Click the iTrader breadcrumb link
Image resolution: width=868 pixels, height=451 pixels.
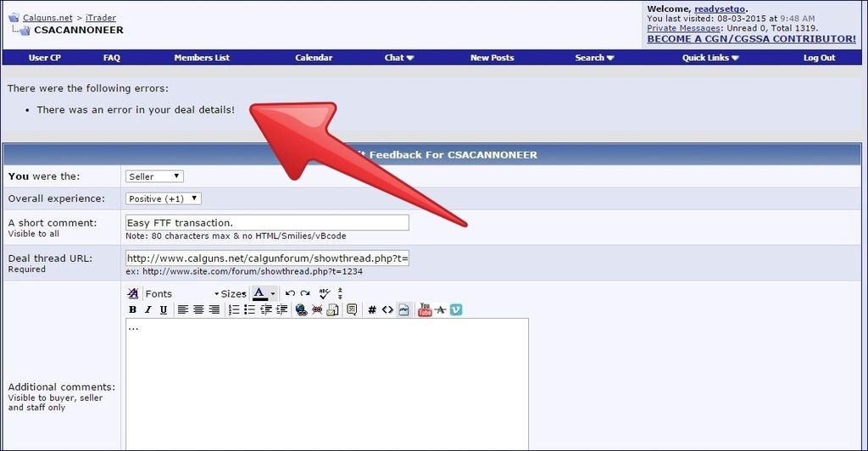tap(101, 18)
